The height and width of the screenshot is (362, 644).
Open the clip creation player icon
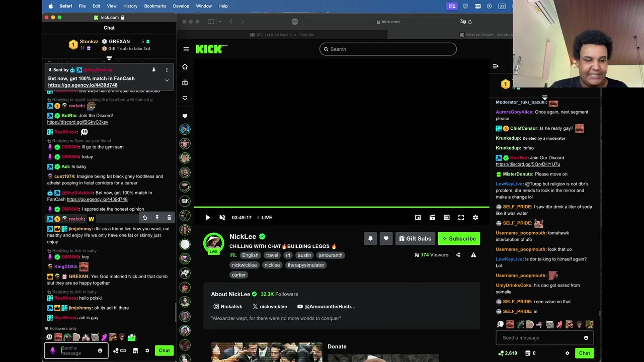[x=432, y=218]
